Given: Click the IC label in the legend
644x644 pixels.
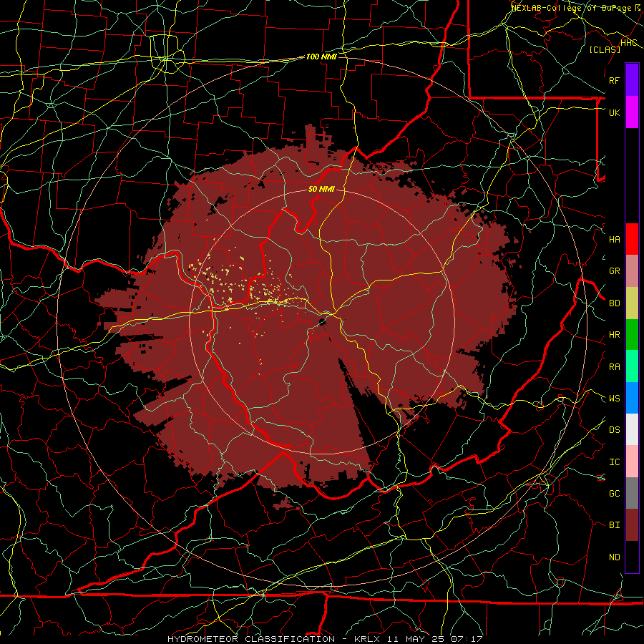Looking at the screenshot, I should (614, 462).
